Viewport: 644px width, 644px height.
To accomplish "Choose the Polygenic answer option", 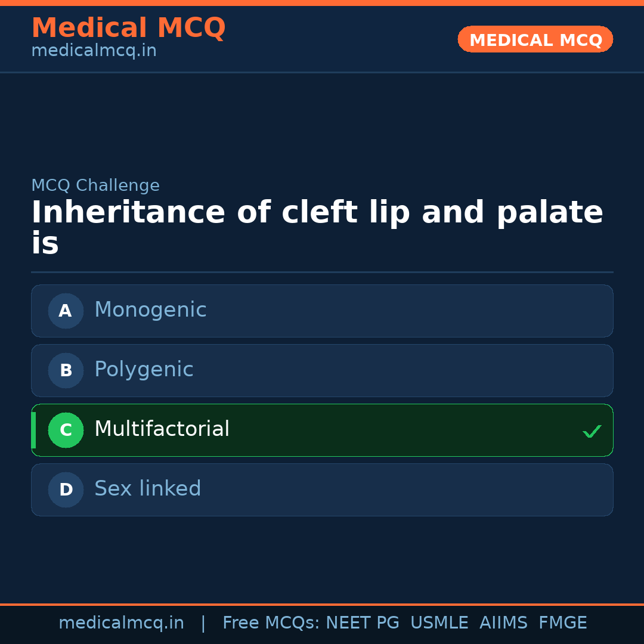I will [x=322, y=370].
